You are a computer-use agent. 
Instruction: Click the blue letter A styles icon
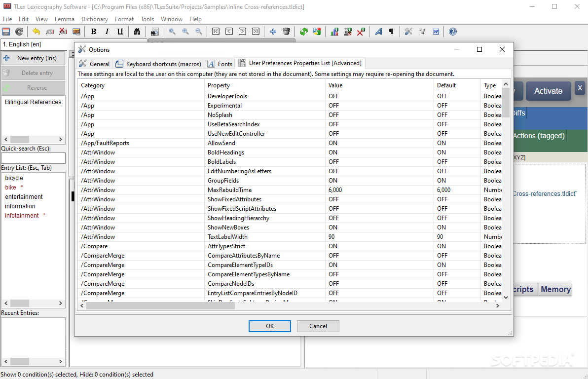click(378, 32)
